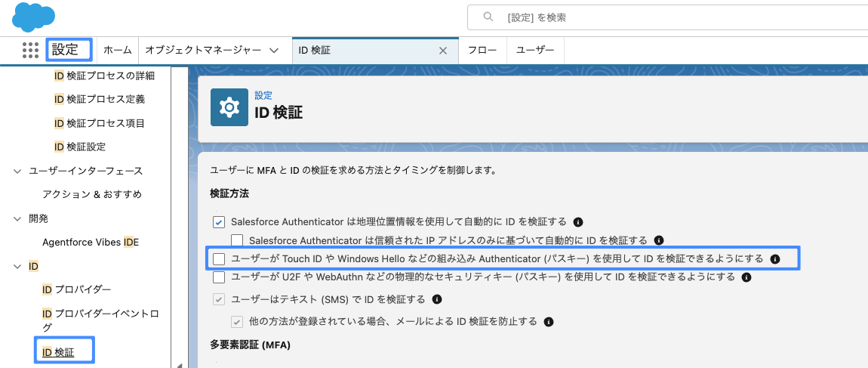This screenshot has width=868, height=368.
Task: Open ID プロバイダー in sidebar
Action: click(76, 289)
